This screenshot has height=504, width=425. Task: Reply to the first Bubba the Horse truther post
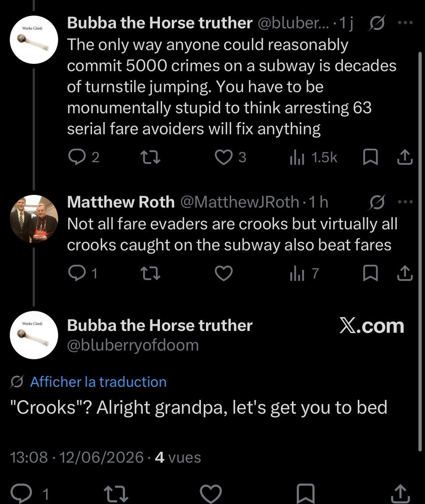coord(84,157)
